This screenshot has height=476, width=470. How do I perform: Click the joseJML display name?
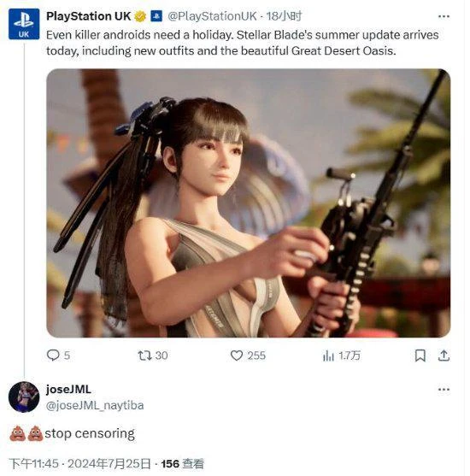click(x=68, y=390)
